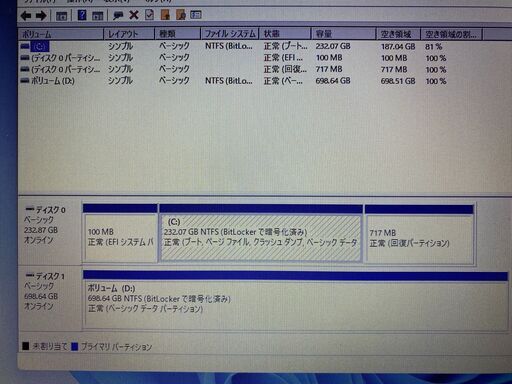Click the list view settings icon at toolbar end
This screenshot has width=512, height=384.
click(196, 15)
